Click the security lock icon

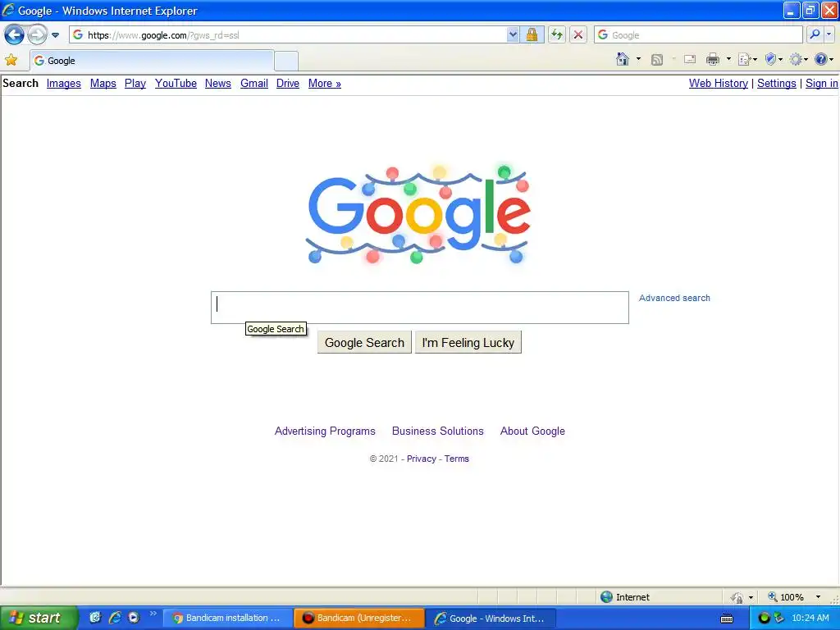coord(532,35)
